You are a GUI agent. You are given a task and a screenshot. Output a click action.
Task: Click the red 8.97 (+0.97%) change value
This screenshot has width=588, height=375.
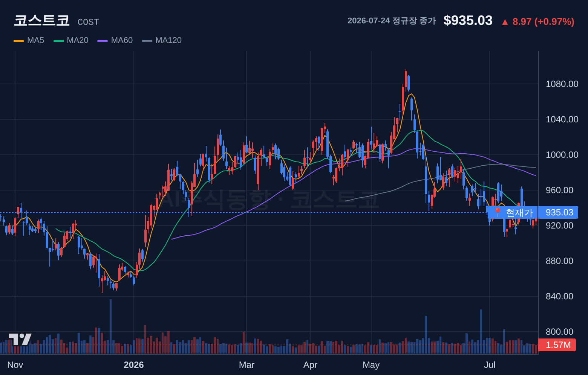(543, 22)
